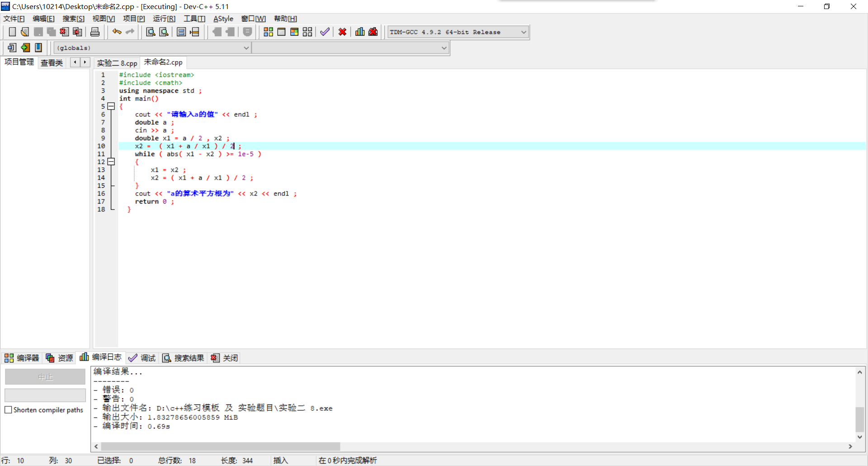
Task: Click the Open file toolbar icon
Action: 25,32
